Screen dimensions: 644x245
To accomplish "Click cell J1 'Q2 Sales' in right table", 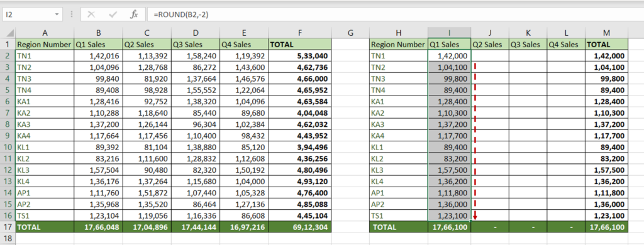I will point(490,45).
